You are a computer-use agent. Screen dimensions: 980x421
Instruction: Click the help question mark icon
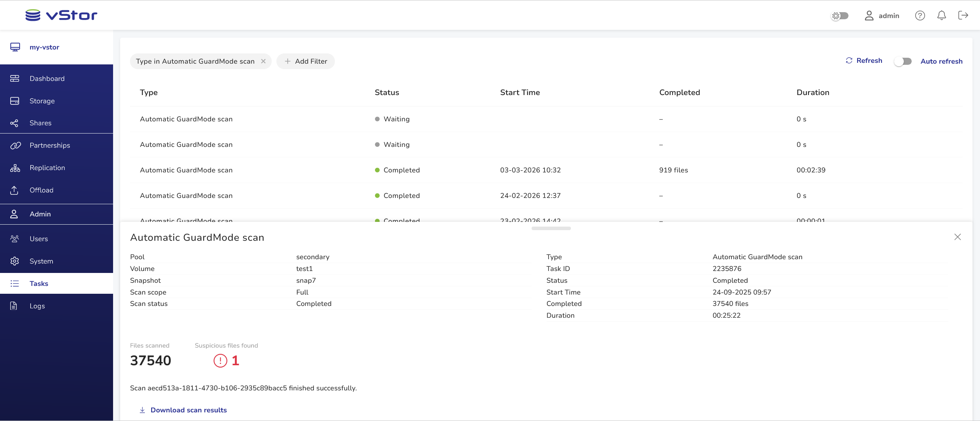[x=920, y=16]
